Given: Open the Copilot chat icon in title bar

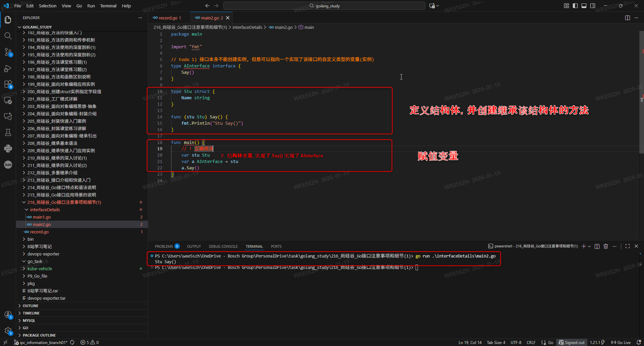Looking at the screenshot, I should coord(432,6).
